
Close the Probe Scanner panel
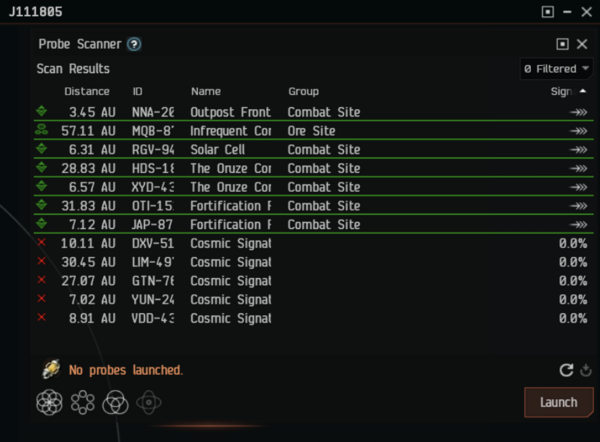click(584, 44)
